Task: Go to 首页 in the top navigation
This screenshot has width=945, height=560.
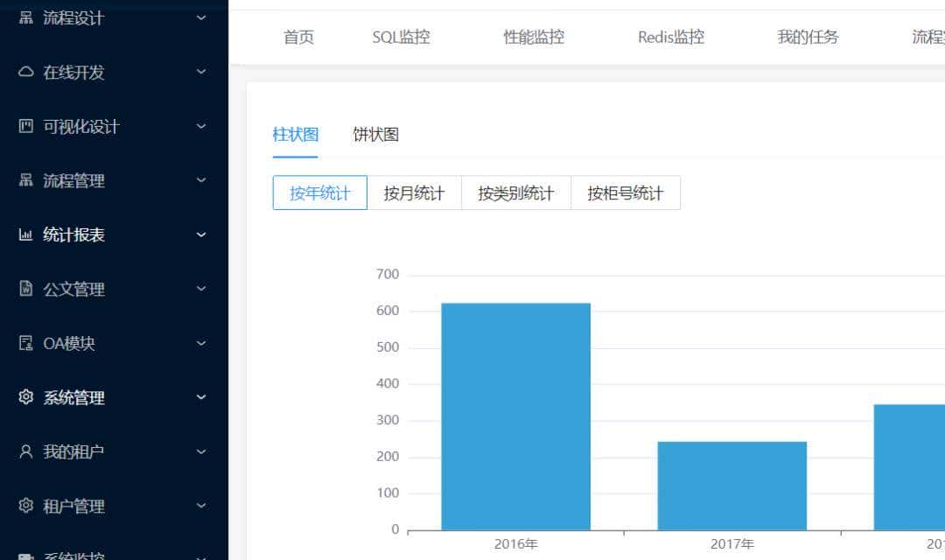Action: click(x=298, y=37)
